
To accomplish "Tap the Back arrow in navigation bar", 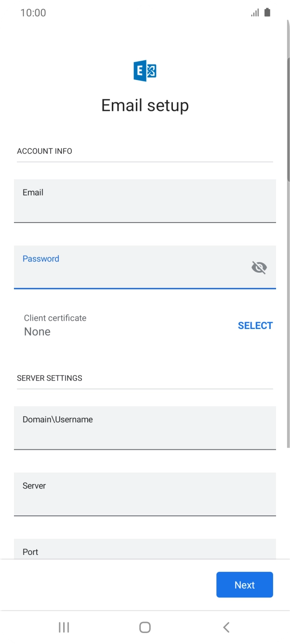I will (226, 627).
